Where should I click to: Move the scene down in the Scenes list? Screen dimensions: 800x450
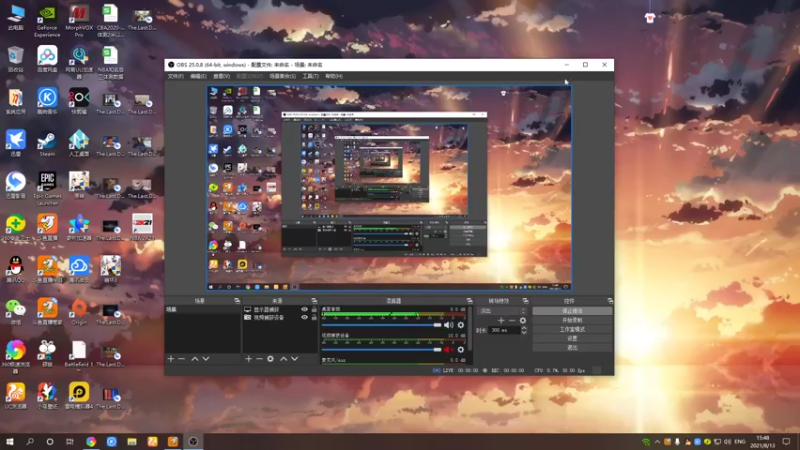click(206, 359)
